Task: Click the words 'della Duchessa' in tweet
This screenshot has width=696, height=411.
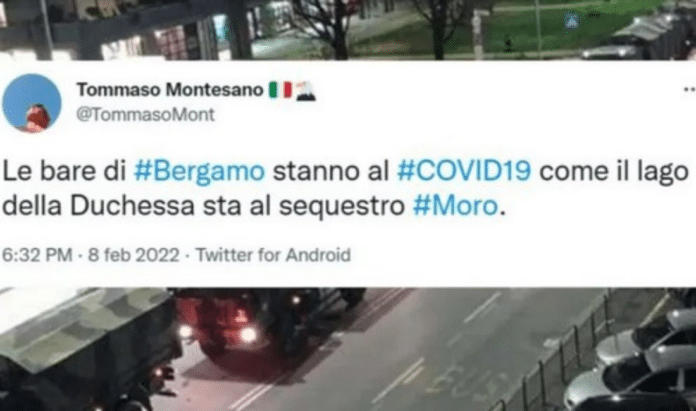Action: (99, 206)
